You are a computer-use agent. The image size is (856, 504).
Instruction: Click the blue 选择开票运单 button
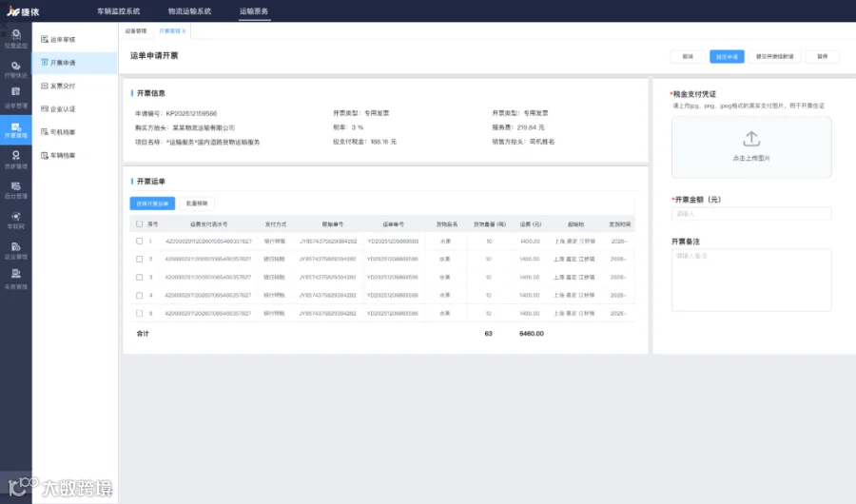152,204
